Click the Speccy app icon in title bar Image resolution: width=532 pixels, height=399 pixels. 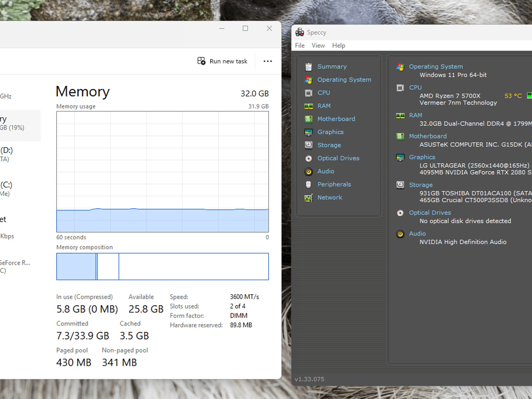click(x=300, y=32)
